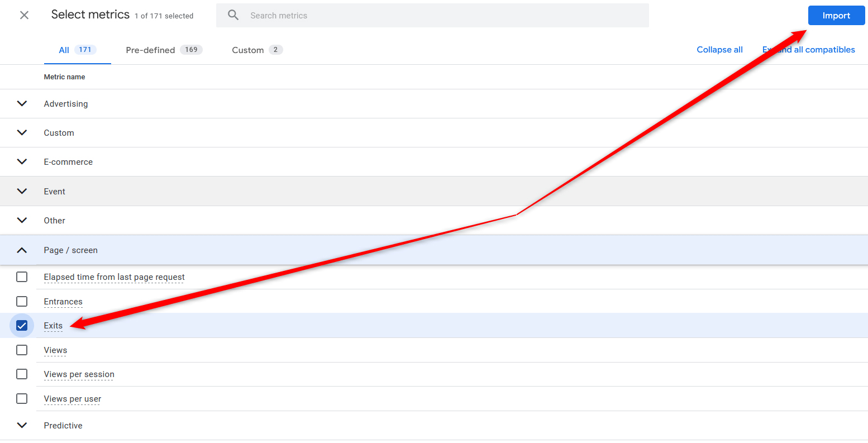
Task: Click Expand all compatibles
Action: coord(808,50)
